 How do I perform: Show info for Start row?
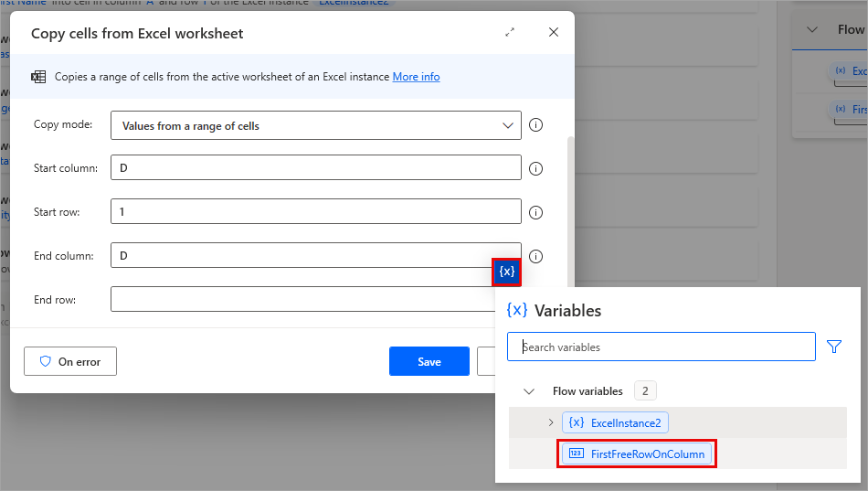[x=535, y=212]
